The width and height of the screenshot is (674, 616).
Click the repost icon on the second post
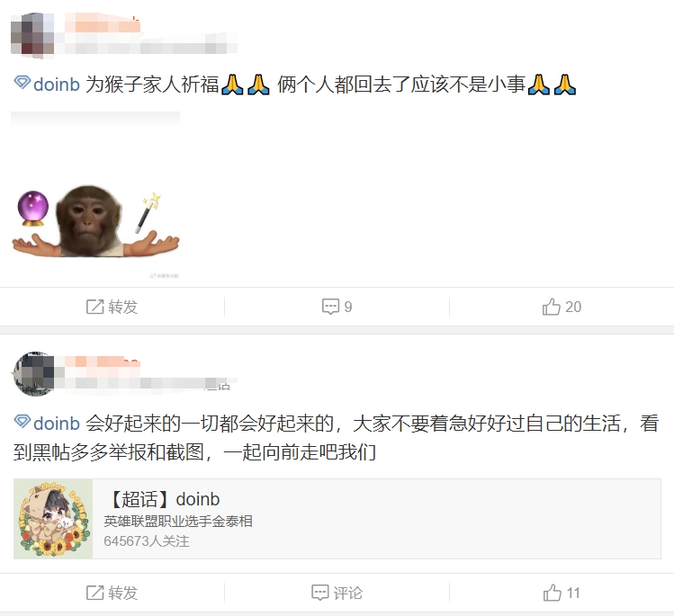click(x=95, y=593)
